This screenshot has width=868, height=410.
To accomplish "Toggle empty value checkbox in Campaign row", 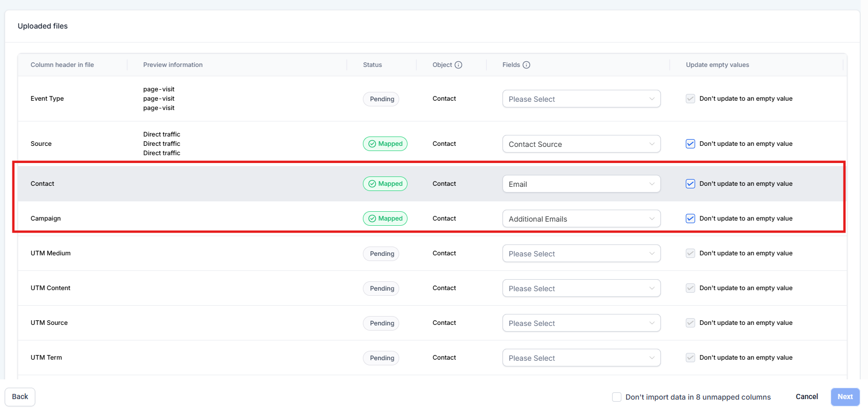I will tap(690, 218).
